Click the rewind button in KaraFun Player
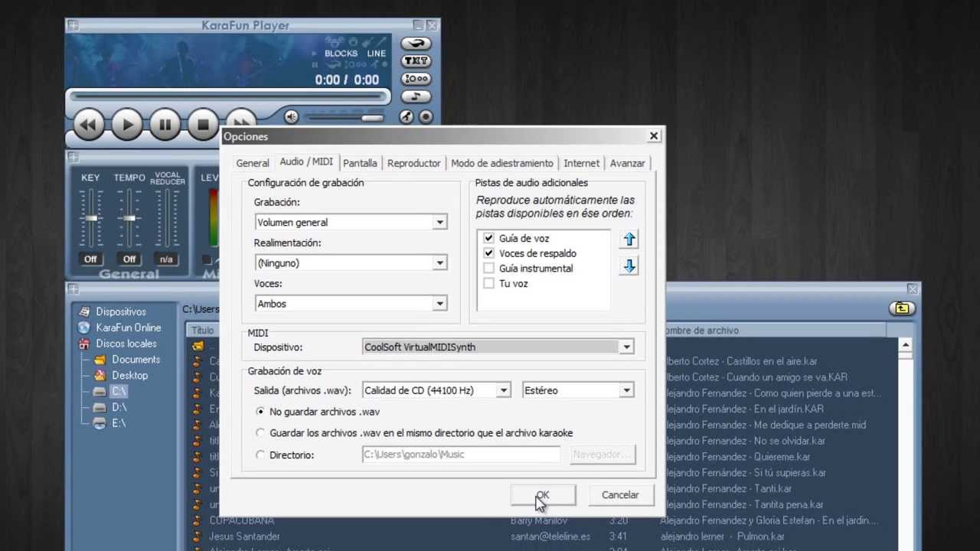The image size is (980, 551). pyautogui.click(x=89, y=124)
